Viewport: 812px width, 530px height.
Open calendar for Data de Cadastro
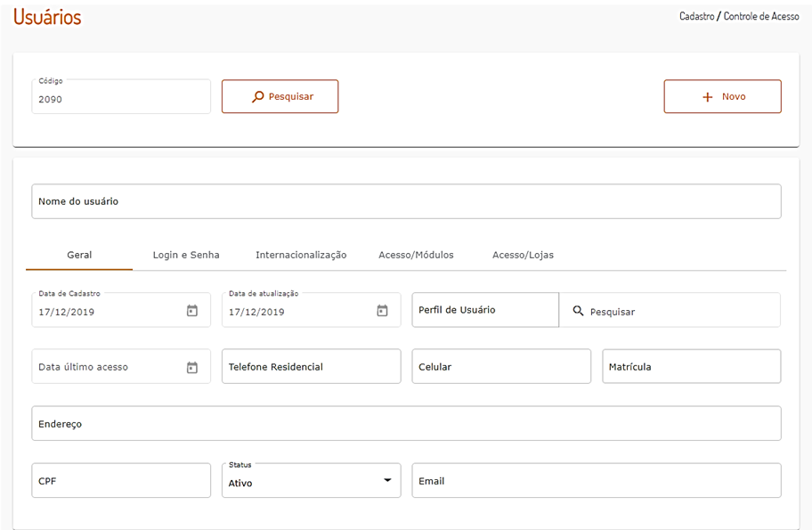coord(191,311)
